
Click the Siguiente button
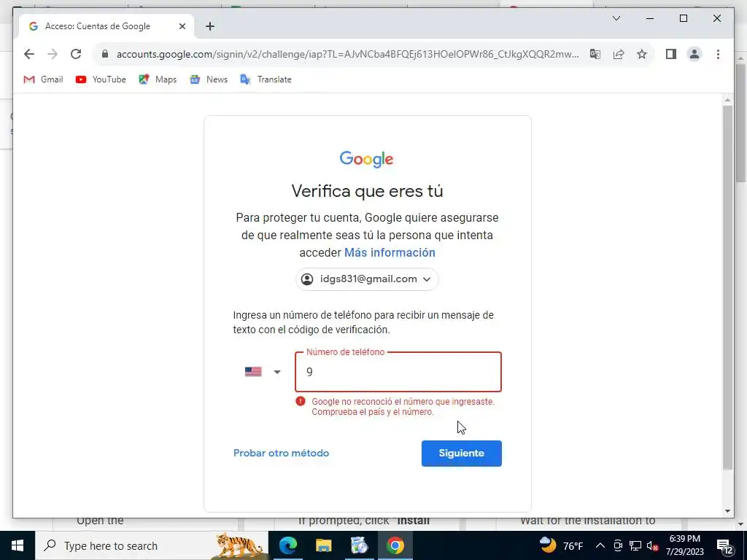(x=461, y=454)
